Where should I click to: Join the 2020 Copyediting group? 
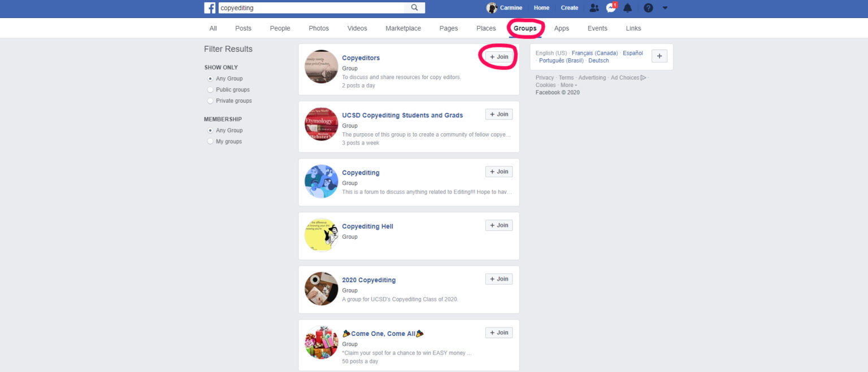pyautogui.click(x=499, y=279)
